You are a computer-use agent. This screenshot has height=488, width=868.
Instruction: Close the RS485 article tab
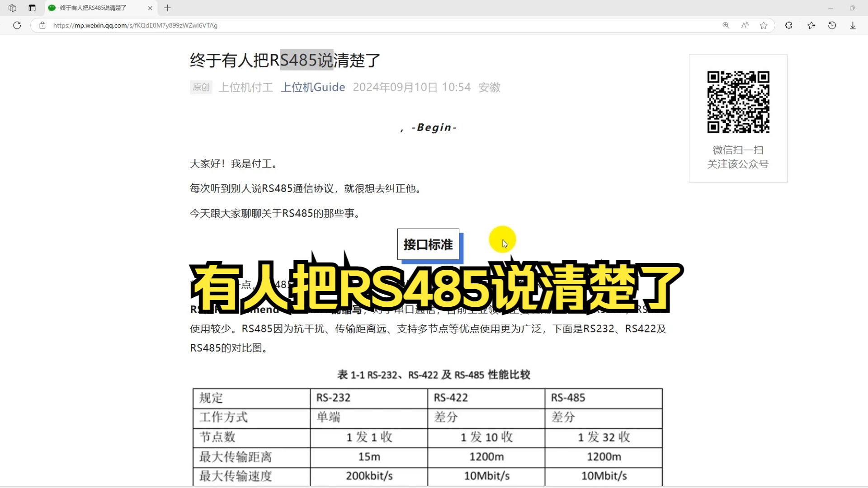click(x=150, y=8)
